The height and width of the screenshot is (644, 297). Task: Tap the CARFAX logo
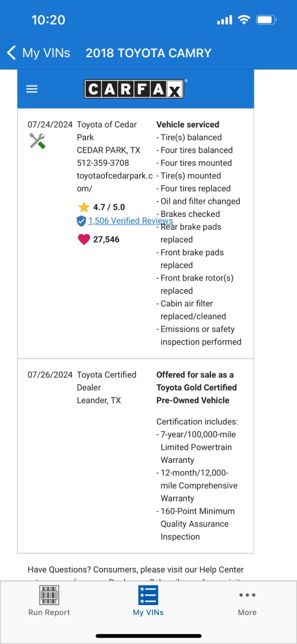click(x=134, y=89)
